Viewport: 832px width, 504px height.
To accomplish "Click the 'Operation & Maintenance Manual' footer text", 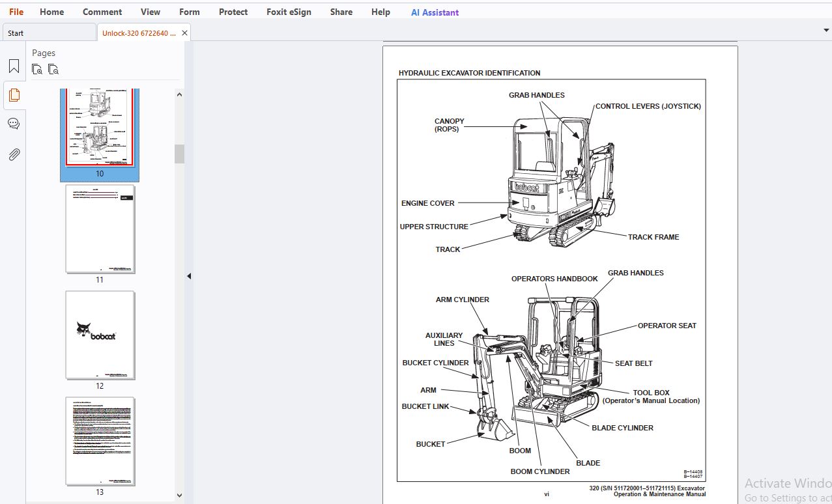I will pos(659,494).
